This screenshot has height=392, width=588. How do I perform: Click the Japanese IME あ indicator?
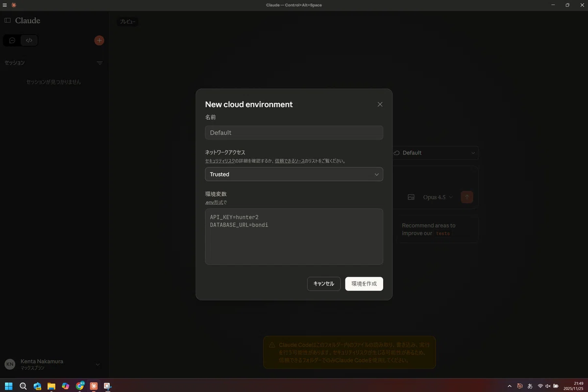tap(530, 386)
